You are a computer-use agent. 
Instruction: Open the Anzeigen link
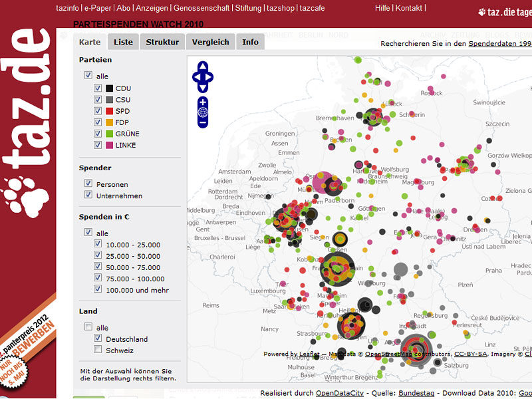(152, 8)
